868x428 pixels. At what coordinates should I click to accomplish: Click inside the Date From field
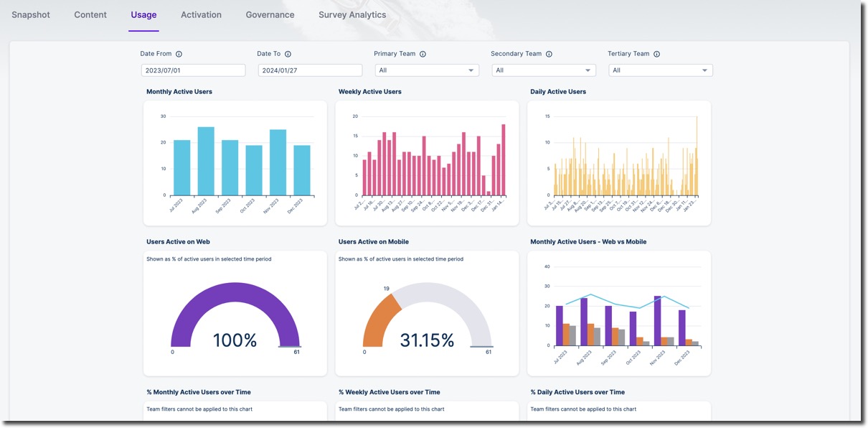pos(192,70)
